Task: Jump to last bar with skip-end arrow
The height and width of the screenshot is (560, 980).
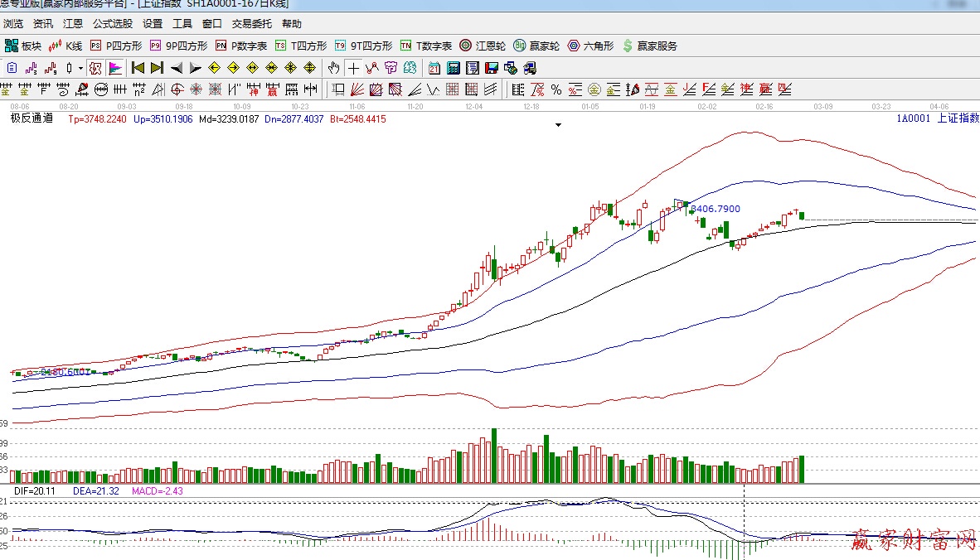Action: 157,68
